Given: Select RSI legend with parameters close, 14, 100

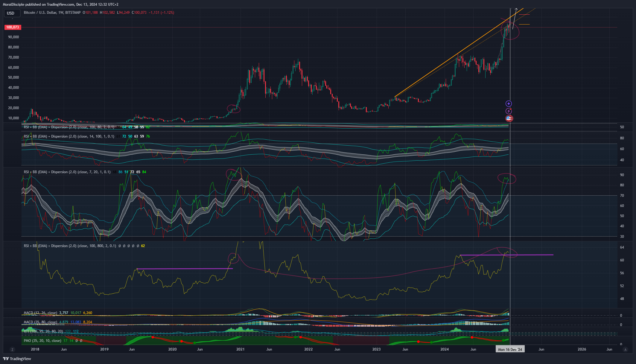Looking at the screenshot, I should point(69,136).
